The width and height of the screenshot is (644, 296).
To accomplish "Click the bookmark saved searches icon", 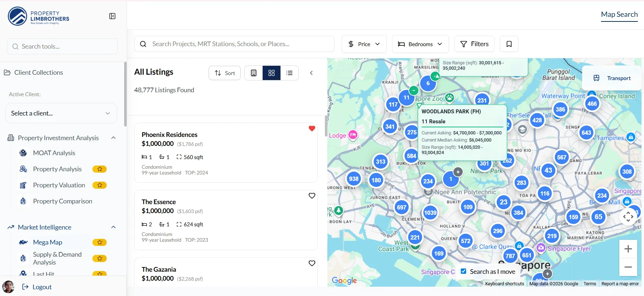I will click(x=509, y=44).
